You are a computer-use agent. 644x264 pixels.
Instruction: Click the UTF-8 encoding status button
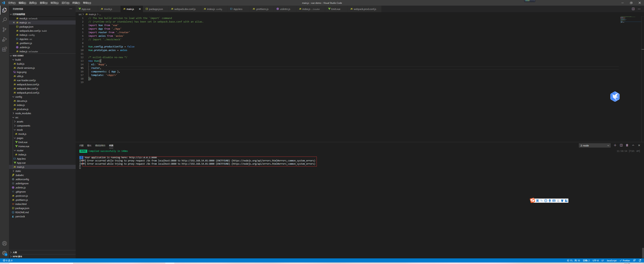pos(595,260)
